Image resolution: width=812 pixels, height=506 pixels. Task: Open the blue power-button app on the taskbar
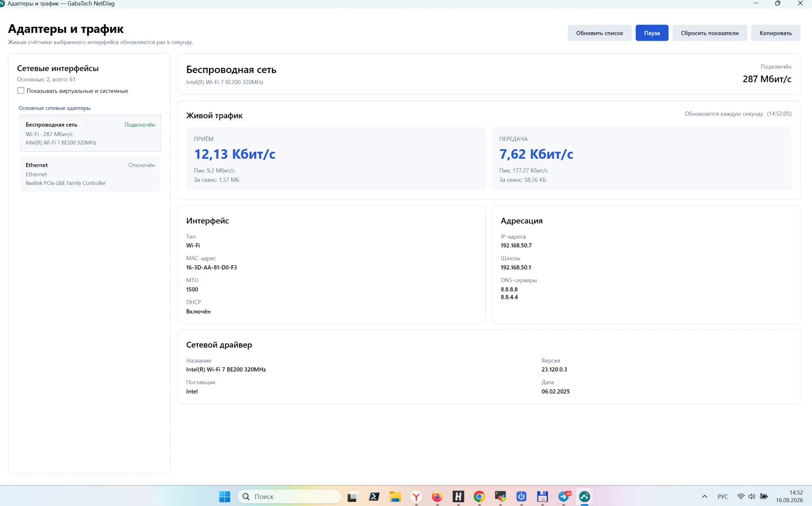(x=521, y=496)
